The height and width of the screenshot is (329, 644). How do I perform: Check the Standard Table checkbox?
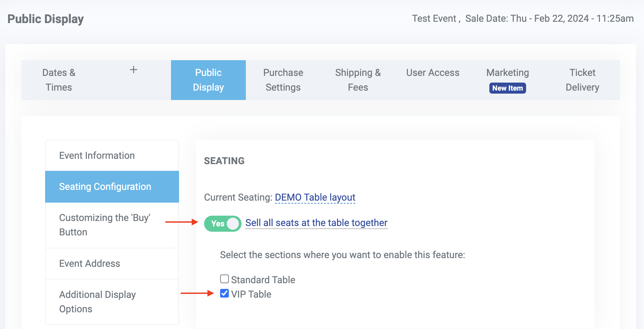tap(224, 279)
